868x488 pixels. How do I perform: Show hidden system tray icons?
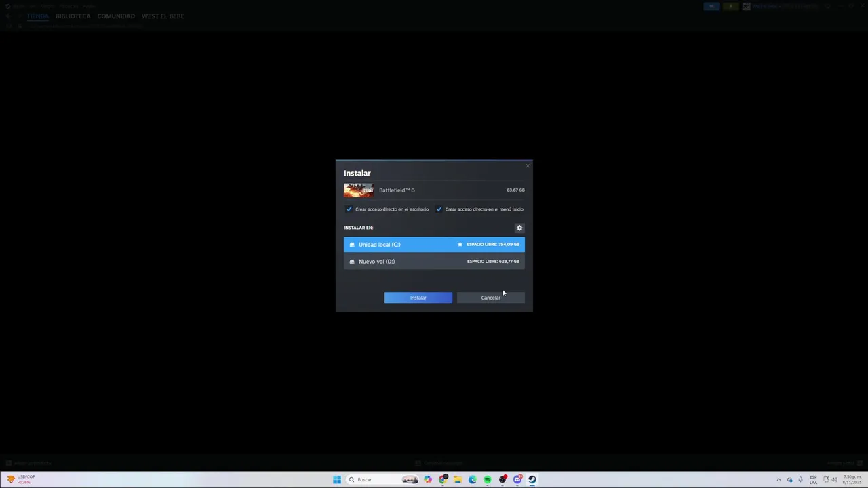[x=778, y=479]
